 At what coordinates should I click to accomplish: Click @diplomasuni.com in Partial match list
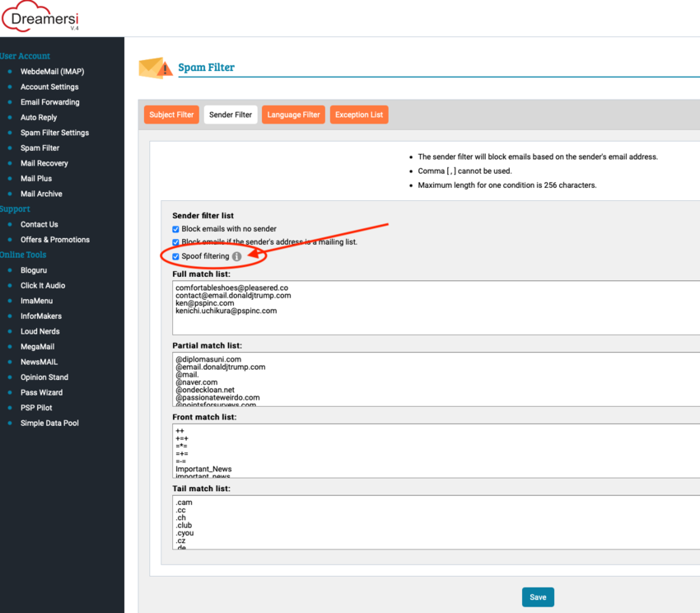coord(208,359)
